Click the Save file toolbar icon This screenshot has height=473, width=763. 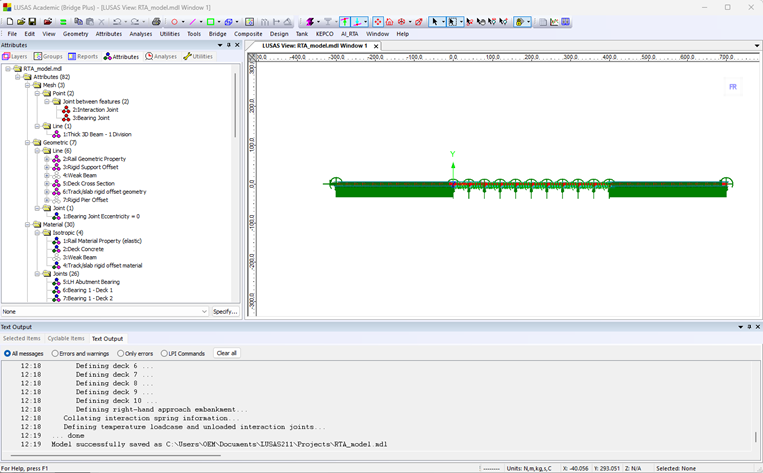32,21
